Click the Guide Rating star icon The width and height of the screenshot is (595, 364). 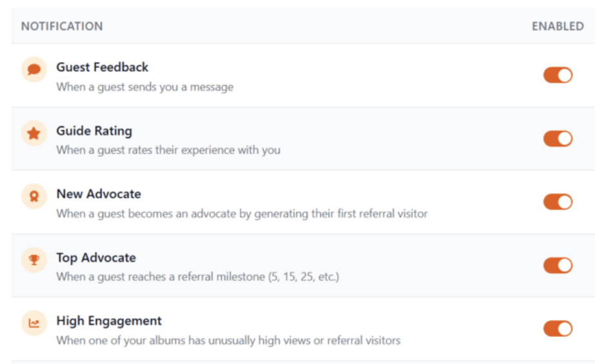tap(34, 133)
